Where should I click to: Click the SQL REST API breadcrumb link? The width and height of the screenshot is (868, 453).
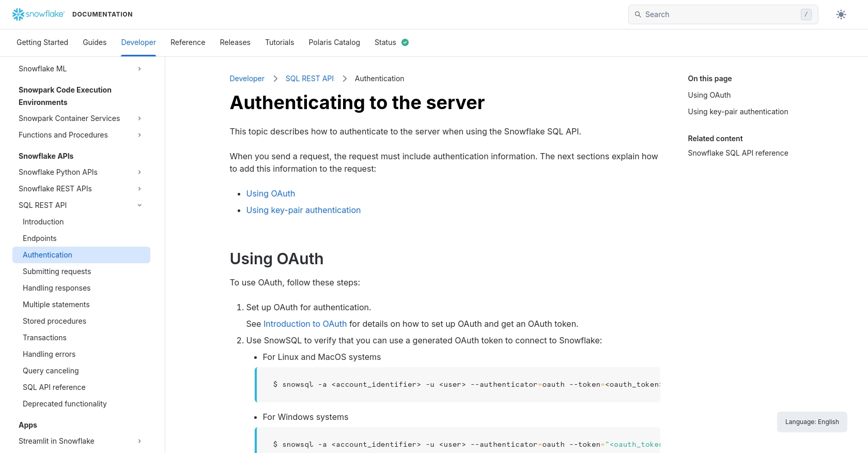[x=309, y=79]
